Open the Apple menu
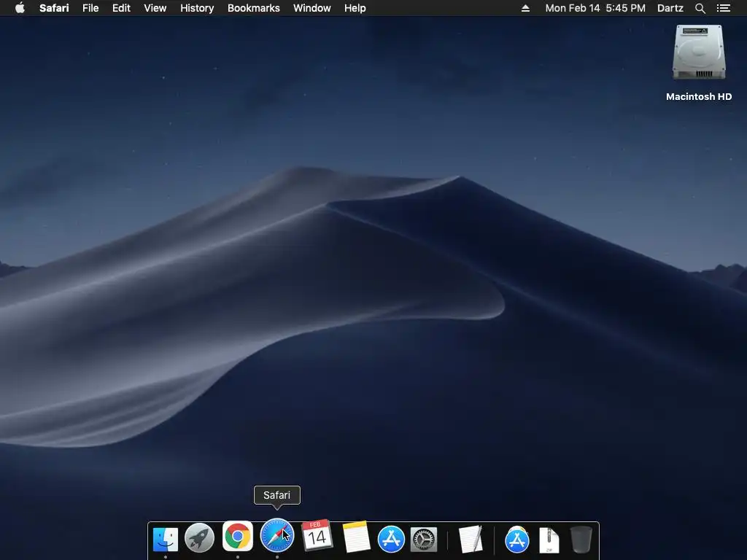747x560 pixels. tap(20, 8)
